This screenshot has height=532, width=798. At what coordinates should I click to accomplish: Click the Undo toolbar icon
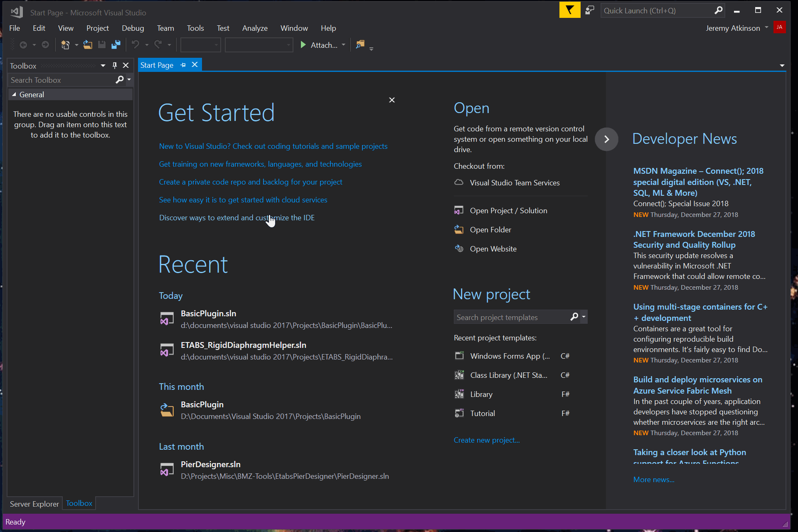tap(135, 45)
